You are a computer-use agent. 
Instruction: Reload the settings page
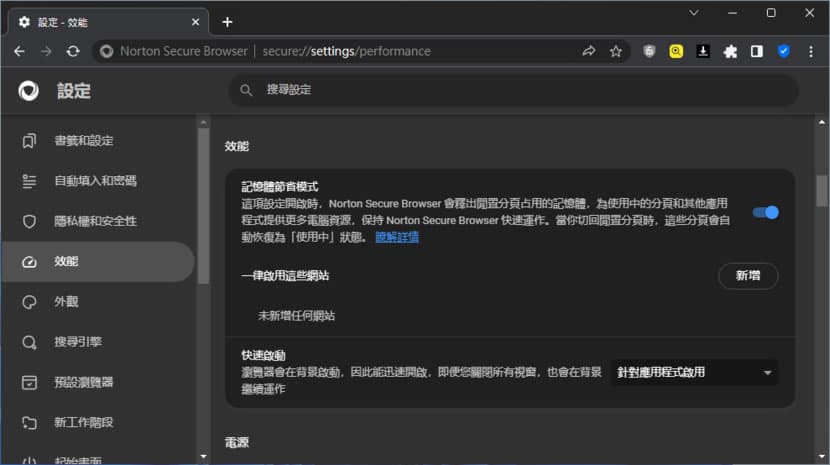(73, 51)
